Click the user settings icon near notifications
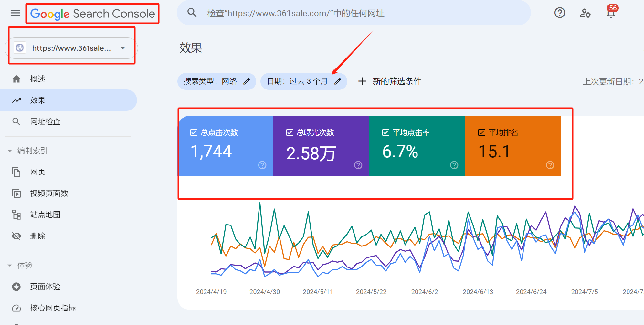The width and height of the screenshot is (644, 325). point(585,13)
